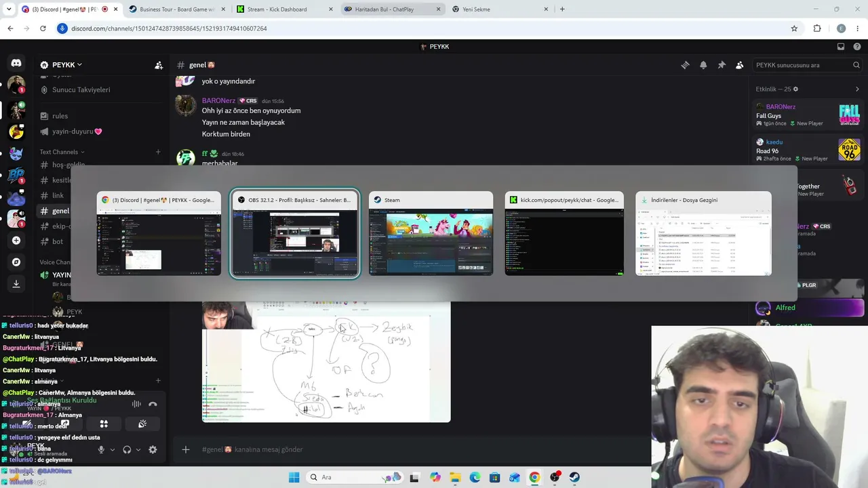868x488 pixels.
Task: Open Discord user settings gear
Action: (x=153, y=449)
